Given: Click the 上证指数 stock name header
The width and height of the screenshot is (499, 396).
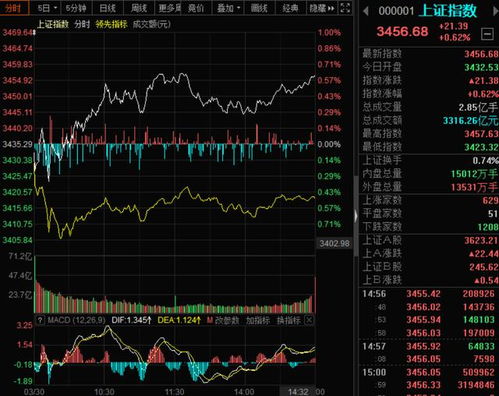Looking at the screenshot, I should click(448, 11).
